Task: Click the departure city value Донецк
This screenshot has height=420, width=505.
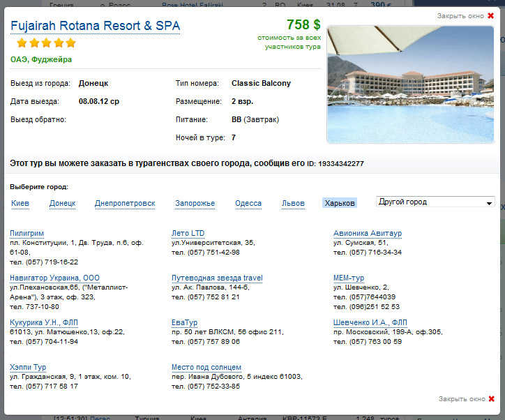Action: coord(93,84)
